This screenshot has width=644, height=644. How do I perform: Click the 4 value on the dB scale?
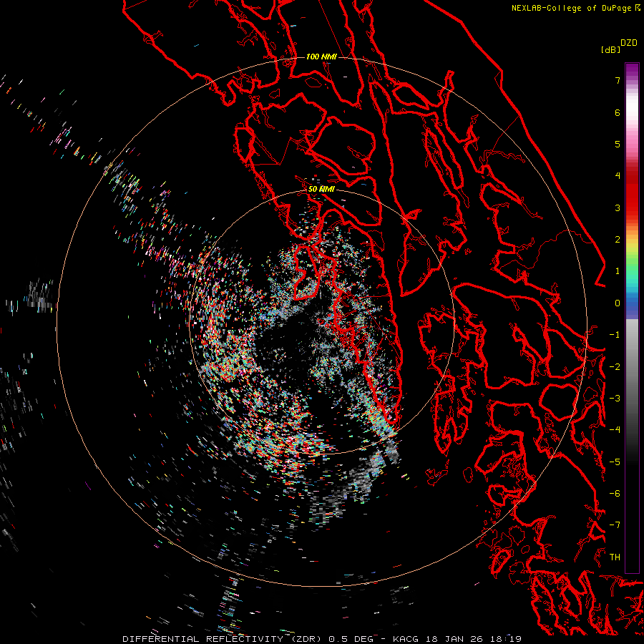[618, 176]
